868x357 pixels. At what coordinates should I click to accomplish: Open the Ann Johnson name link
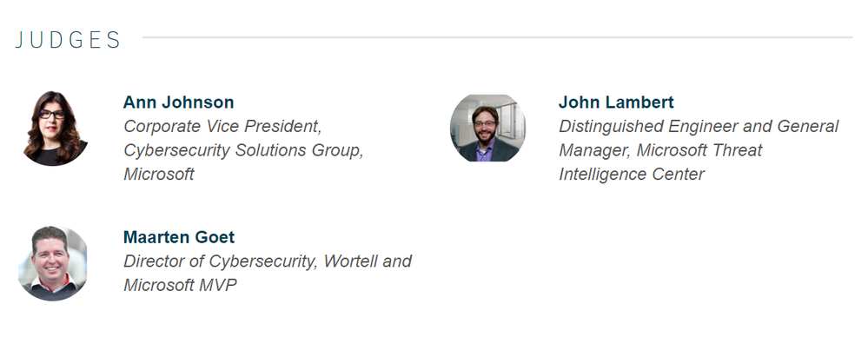click(178, 102)
